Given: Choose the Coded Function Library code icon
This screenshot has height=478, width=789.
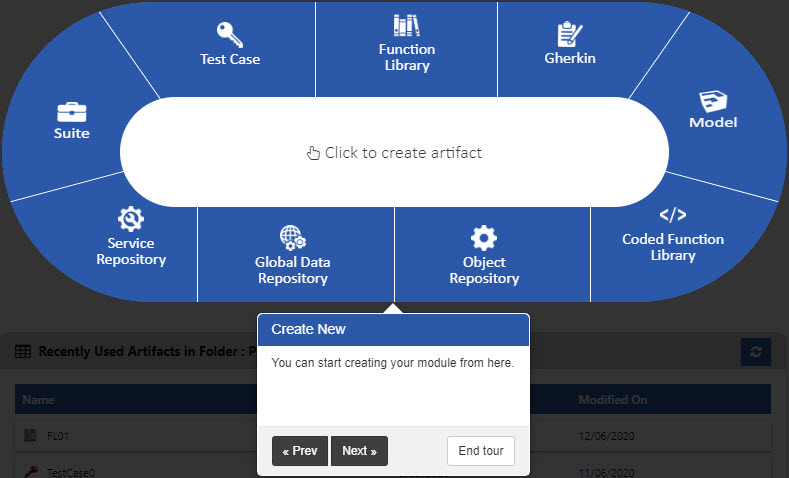Looking at the screenshot, I should 672,214.
